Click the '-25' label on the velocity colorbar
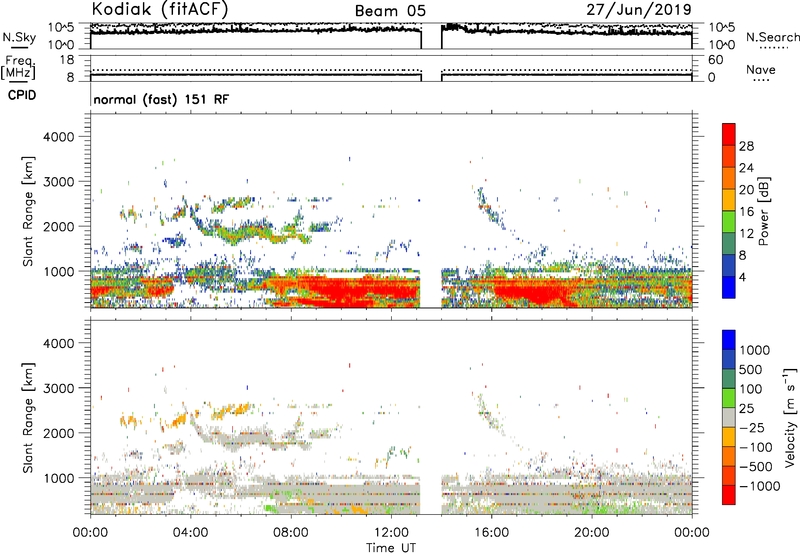The width and height of the screenshot is (800, 554). 752,428
